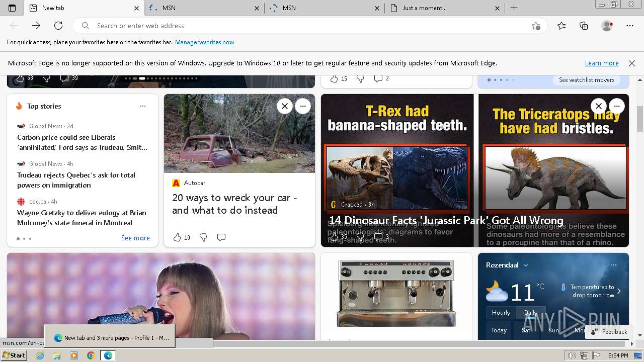644x362 pixels.
Task: Open the profile avatar menu
Action: tap(607, 26)
